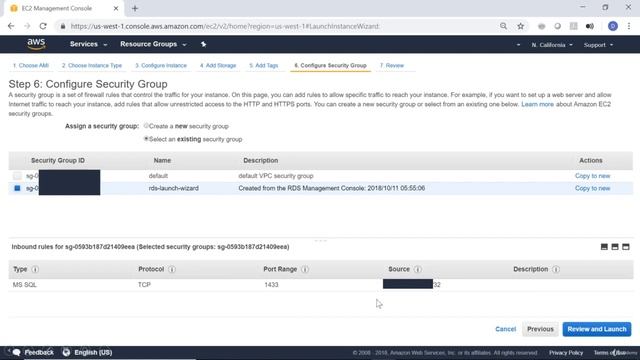Click the Review and Launch button
Viewport: 640px width, 360px height.
point(597,329)
